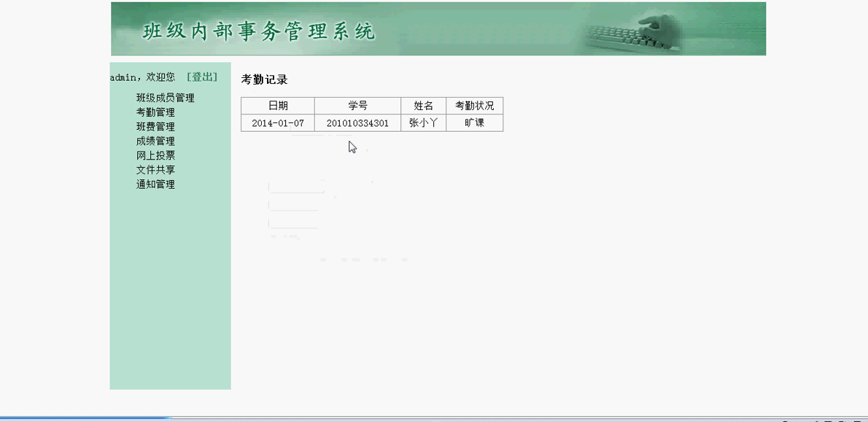The image size is (868, 422).
Task: Open 文件共享 in the sidebar
Action: [x=155, y=170]
